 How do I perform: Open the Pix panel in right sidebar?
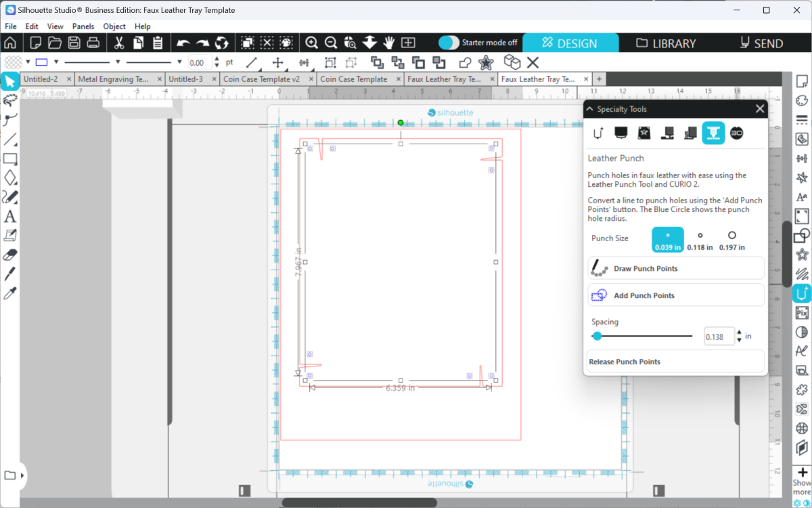coord(802,313)
